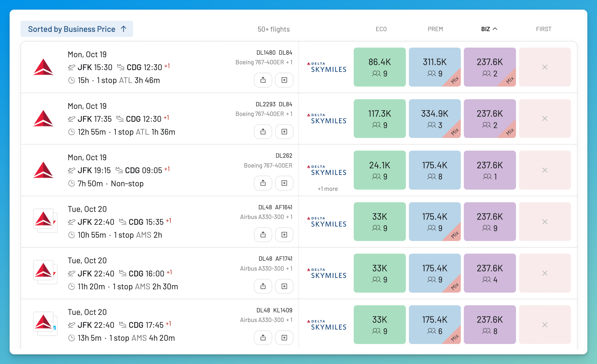Click 1 stop AMS 2h 30m text

point(145,287)
